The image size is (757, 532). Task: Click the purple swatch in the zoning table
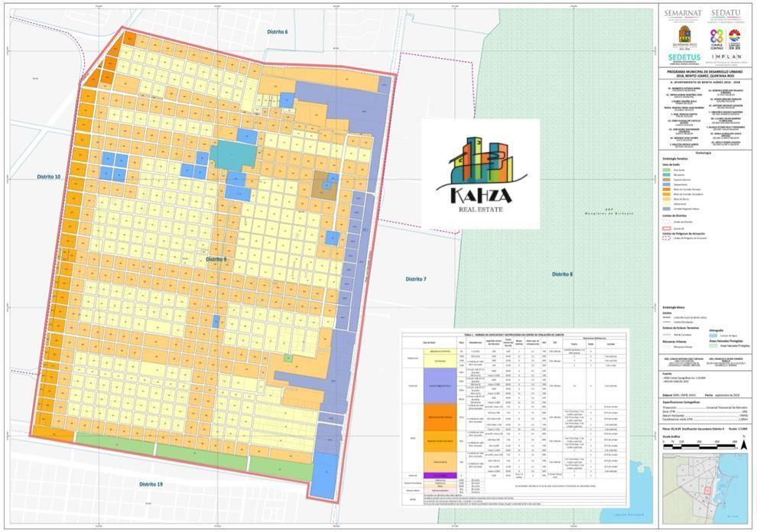pyautogui.click(x=440, y=475)
